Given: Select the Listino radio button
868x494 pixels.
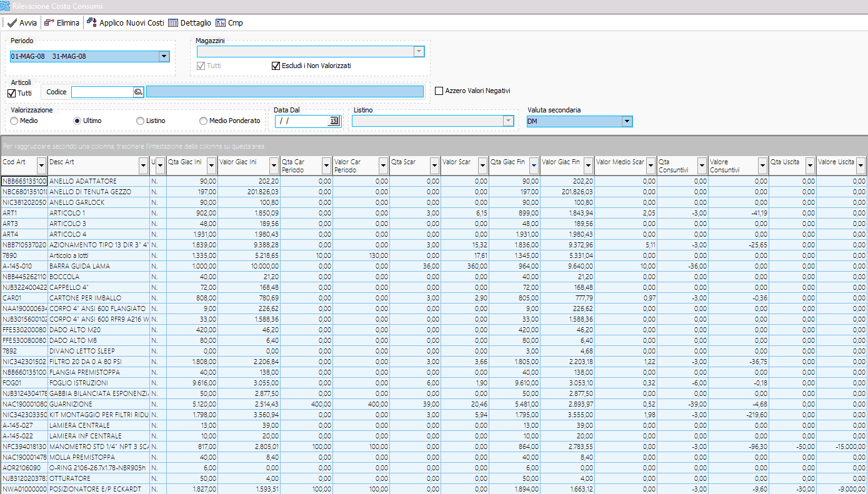Looking at the screenshot, I should 141,121.
